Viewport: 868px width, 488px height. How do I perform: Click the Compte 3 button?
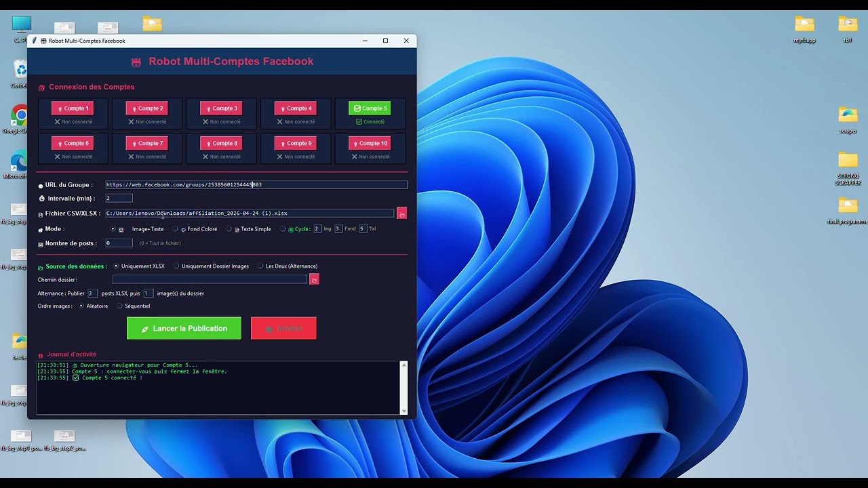(x=221, y=108)
